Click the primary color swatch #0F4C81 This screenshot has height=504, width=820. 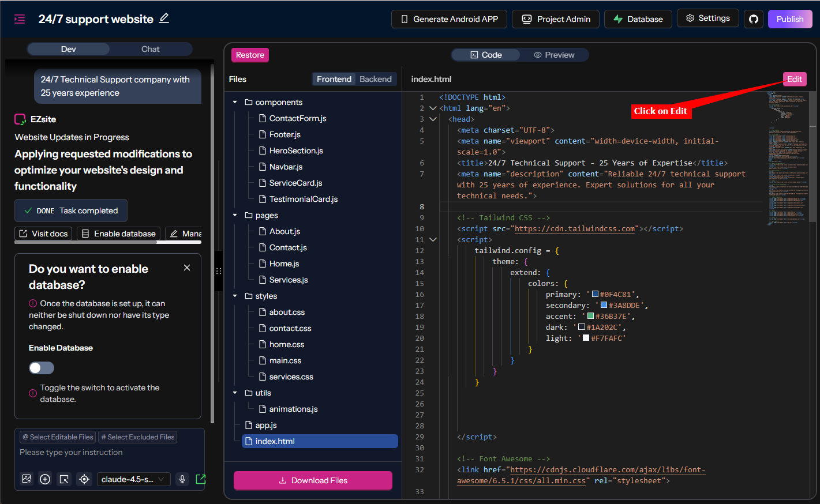tap(595, 294)
